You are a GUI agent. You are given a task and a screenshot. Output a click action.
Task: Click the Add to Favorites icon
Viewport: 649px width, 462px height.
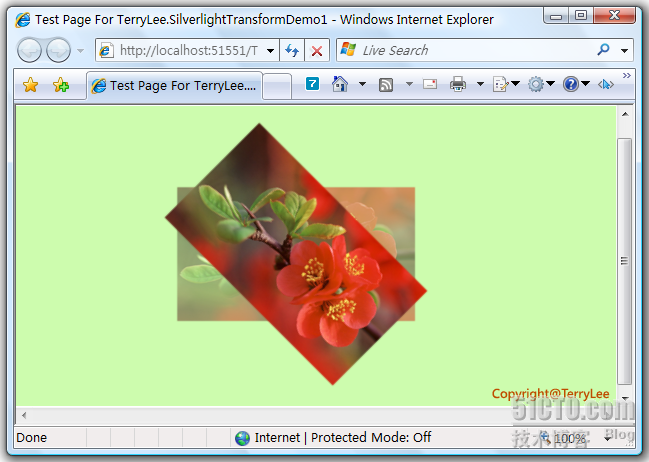(61, 85)
